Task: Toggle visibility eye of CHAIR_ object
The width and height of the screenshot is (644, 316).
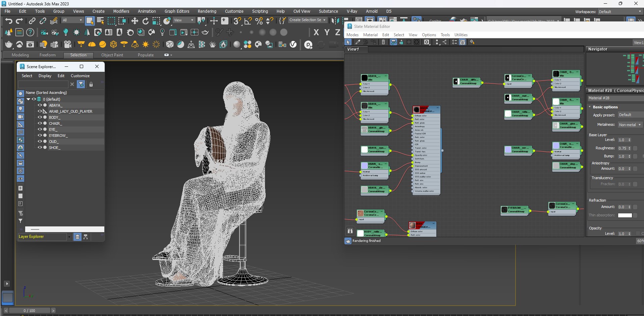Action: coord(40,123)
